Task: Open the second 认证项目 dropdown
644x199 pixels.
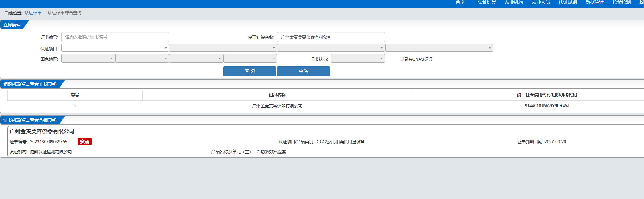Action: (x=223, y=48)
